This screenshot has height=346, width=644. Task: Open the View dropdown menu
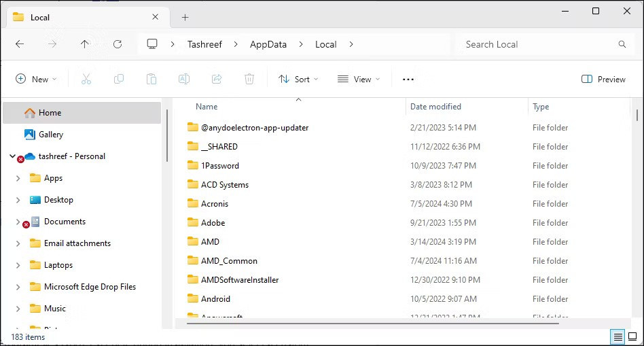359,79
